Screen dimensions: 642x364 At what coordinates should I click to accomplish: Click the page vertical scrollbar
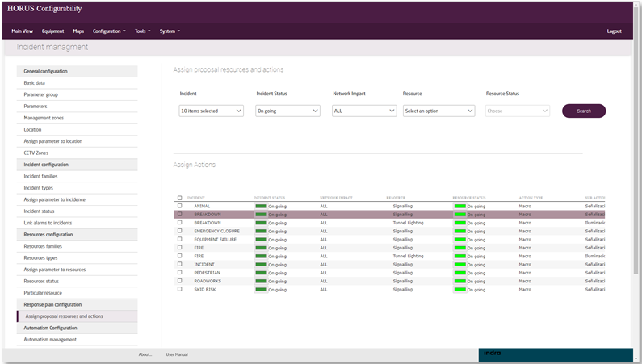coord(636,141)
